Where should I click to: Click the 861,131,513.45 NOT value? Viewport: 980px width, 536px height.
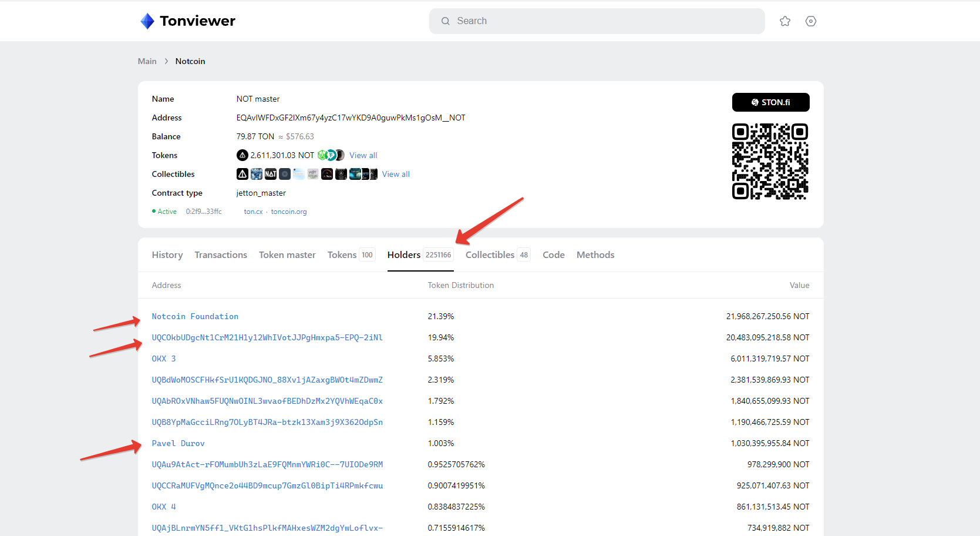pos(773,507)
